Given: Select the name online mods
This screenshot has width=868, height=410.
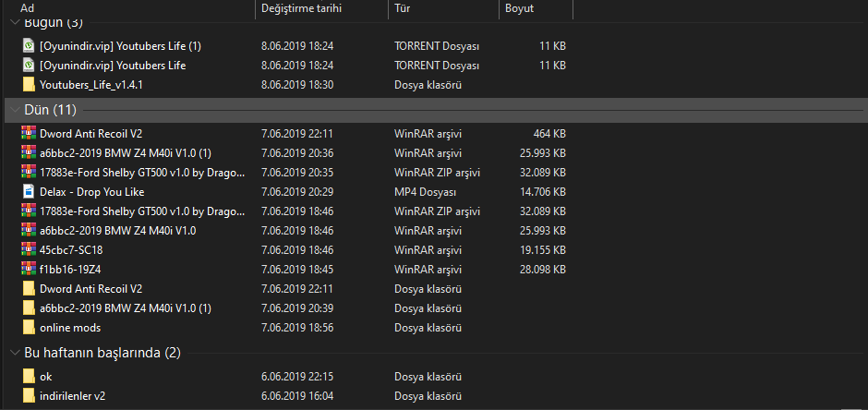Looking at the screenshot, I should coord(70,328).
